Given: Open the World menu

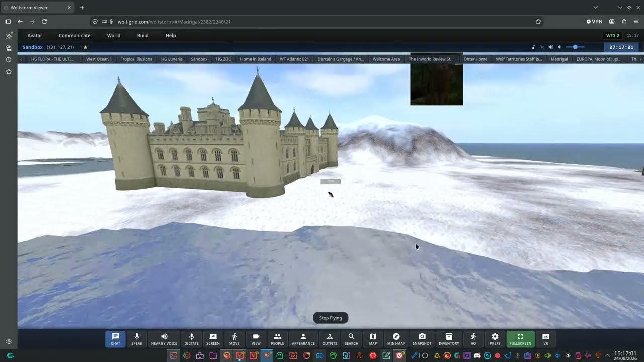Looking at the screenshot, I should [114, 35].
